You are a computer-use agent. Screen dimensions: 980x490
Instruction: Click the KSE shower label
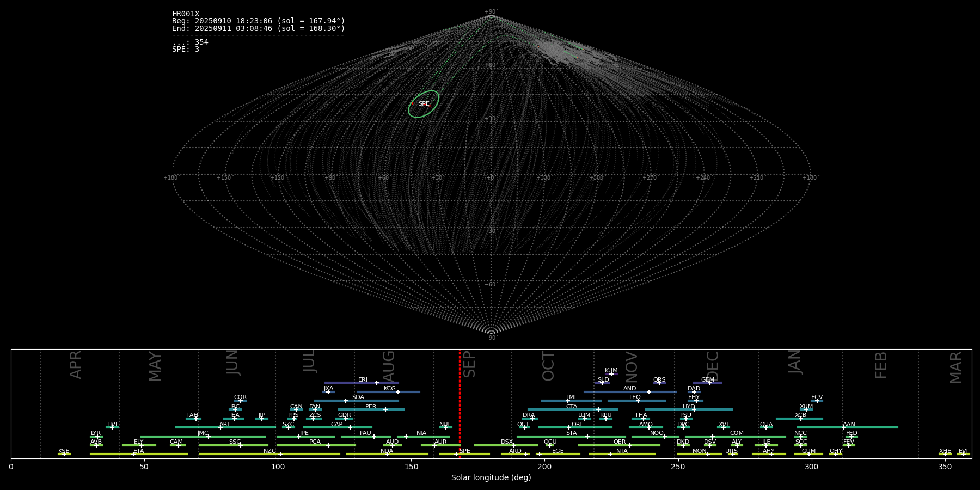coord(64,451)
